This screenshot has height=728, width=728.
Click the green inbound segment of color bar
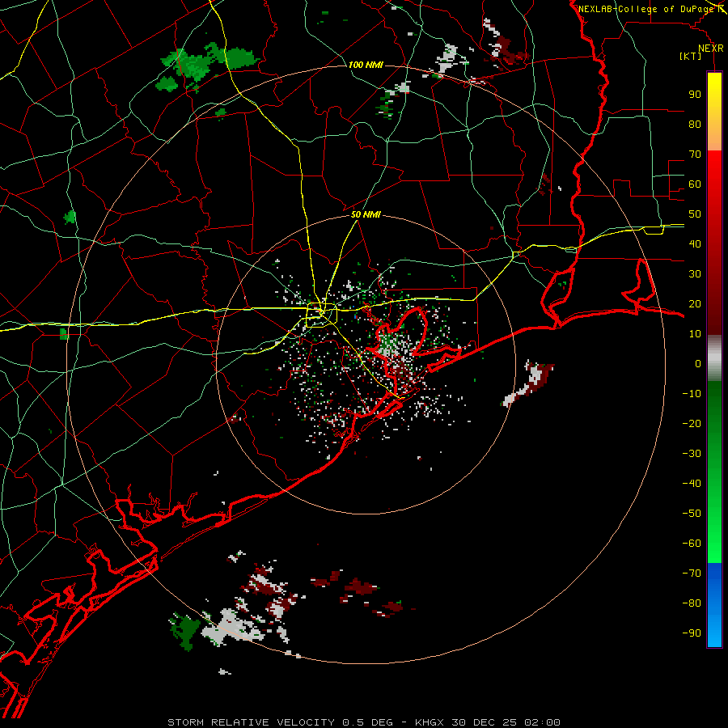click(x=714, y=472)
